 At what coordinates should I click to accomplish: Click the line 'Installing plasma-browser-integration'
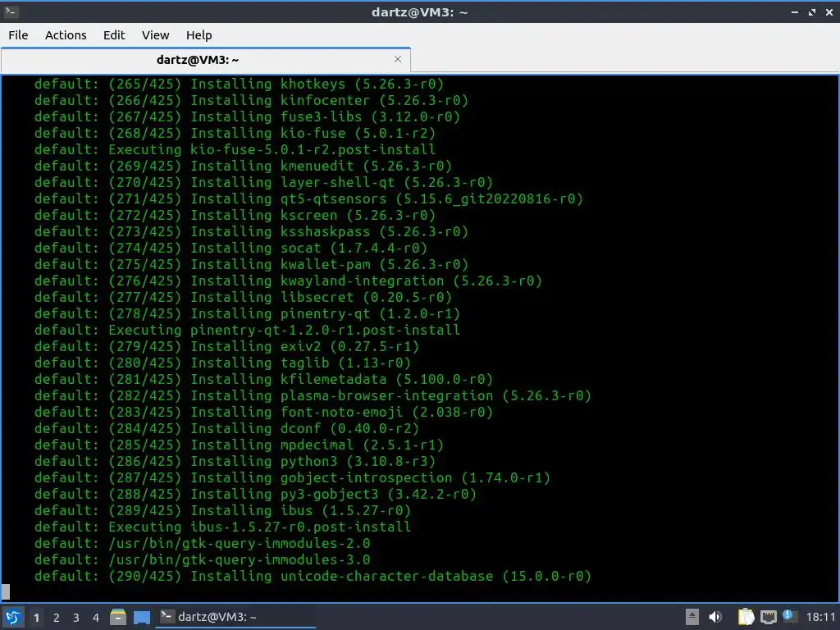pyautogui.click(x=313, y=396)
